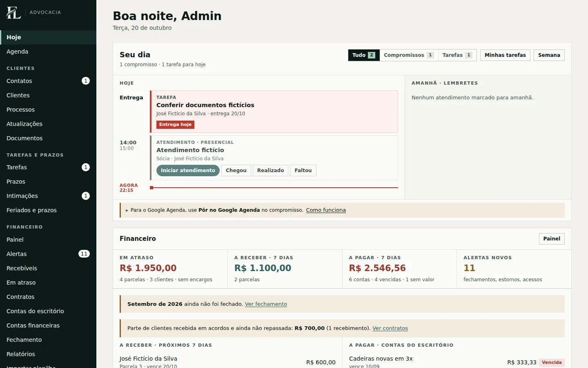This screenshot has height=368, width=588.
Task: Click Iniciar atendimento button
Action: click(188, 171)
